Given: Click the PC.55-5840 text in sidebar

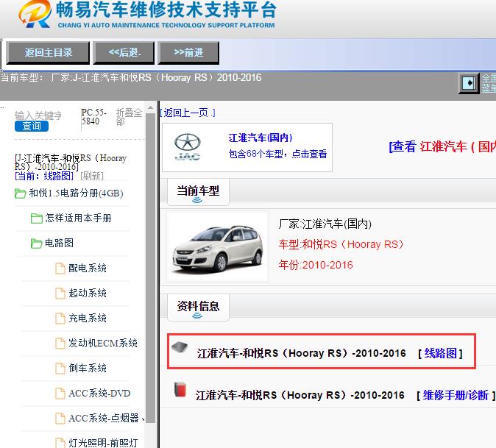Looking at the screenshot, I should (93, 117).
